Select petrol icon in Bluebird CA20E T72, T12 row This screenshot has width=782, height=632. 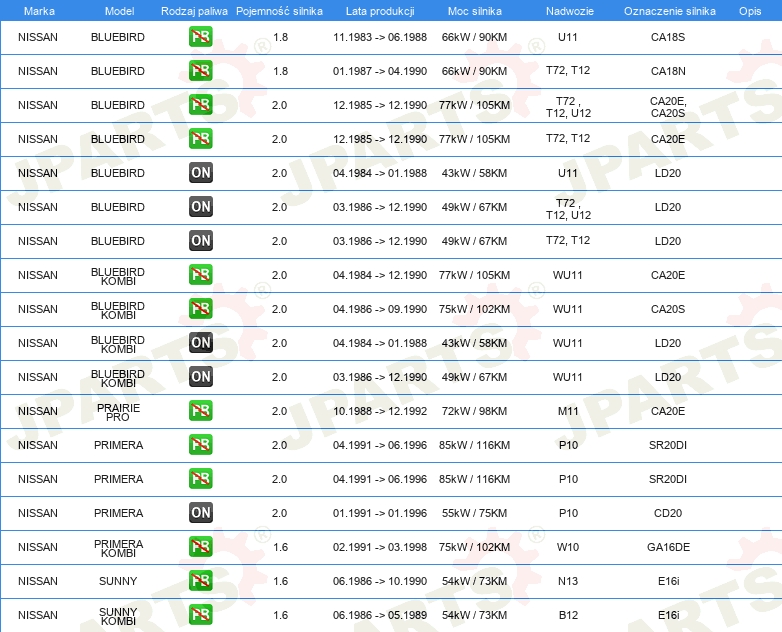coord(200,139)
